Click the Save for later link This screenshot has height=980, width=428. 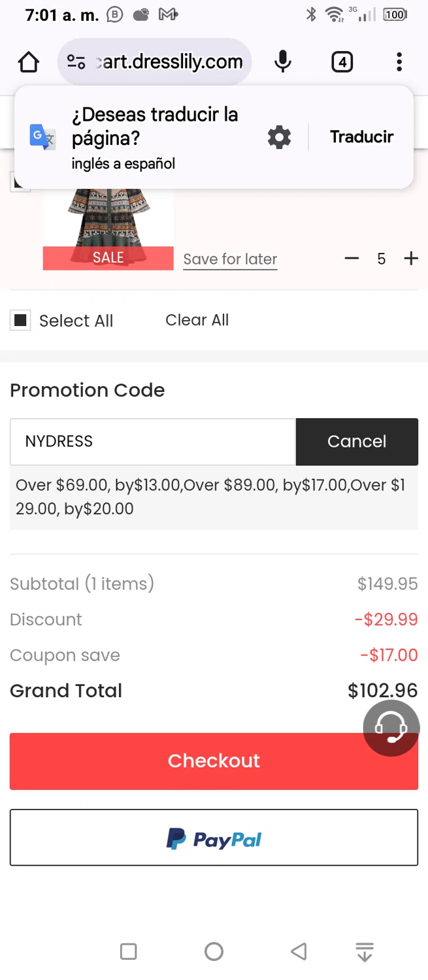tap(230, 259)
